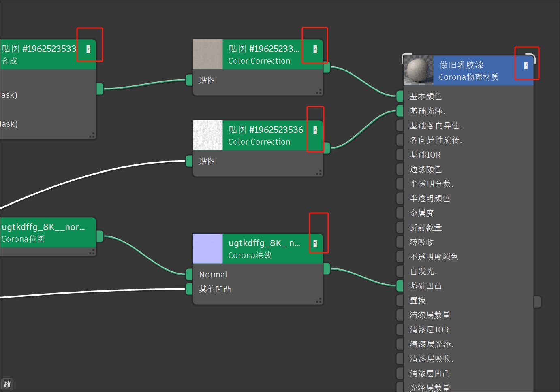560x392 pixels.
Task: Click the 基础凹凸 input socket
Action: (400, 286)
